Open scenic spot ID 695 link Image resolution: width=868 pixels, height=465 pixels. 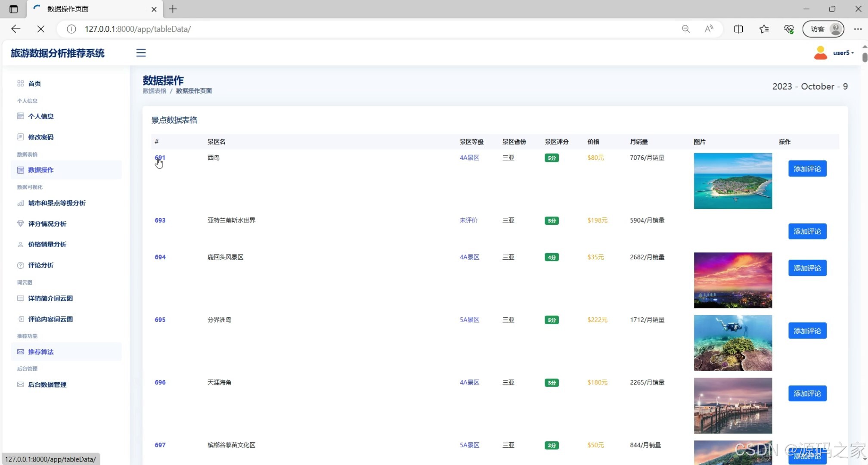tap(160, 319)
